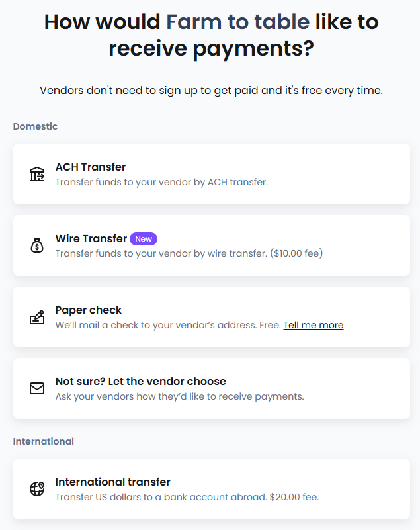
Task: Select the Paper check option
Action: pyautogui.click(x=89, y=310)
